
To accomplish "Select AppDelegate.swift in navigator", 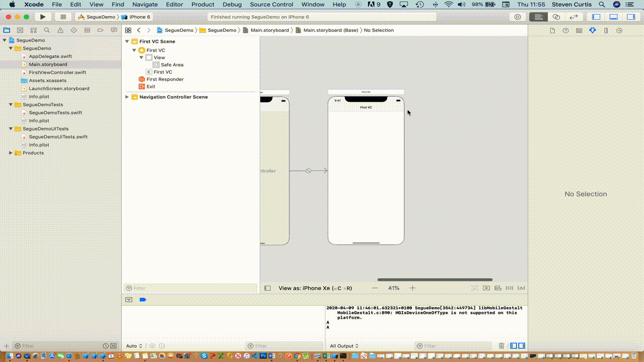I will [x=50, y=56].
